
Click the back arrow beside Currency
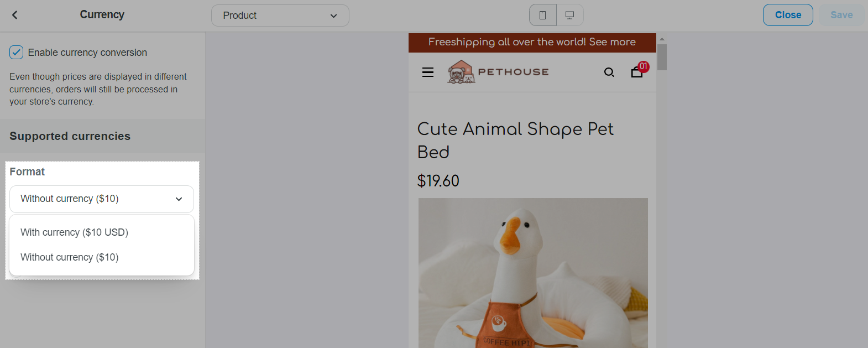(x=15, y=15)
